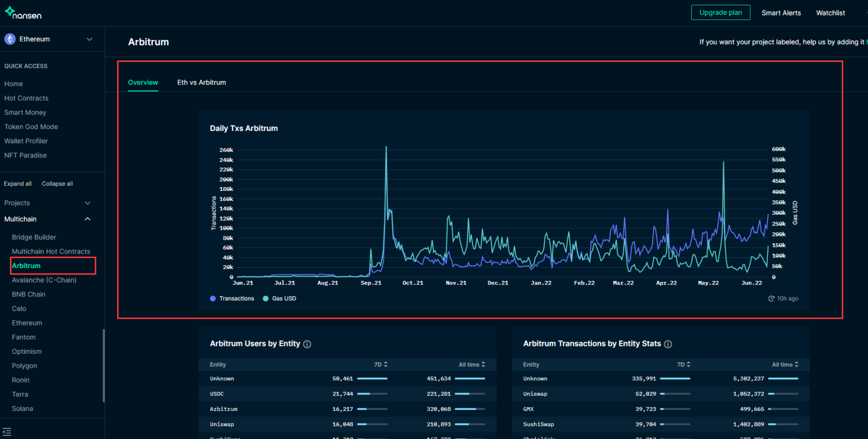The image size is (868, 439).
Task: Sort Transactions table by All time arrows
Action: [796, 364]
